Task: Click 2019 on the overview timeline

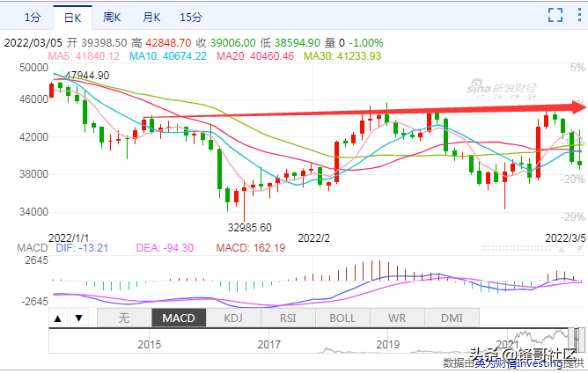Action: [x=388, y=344]
